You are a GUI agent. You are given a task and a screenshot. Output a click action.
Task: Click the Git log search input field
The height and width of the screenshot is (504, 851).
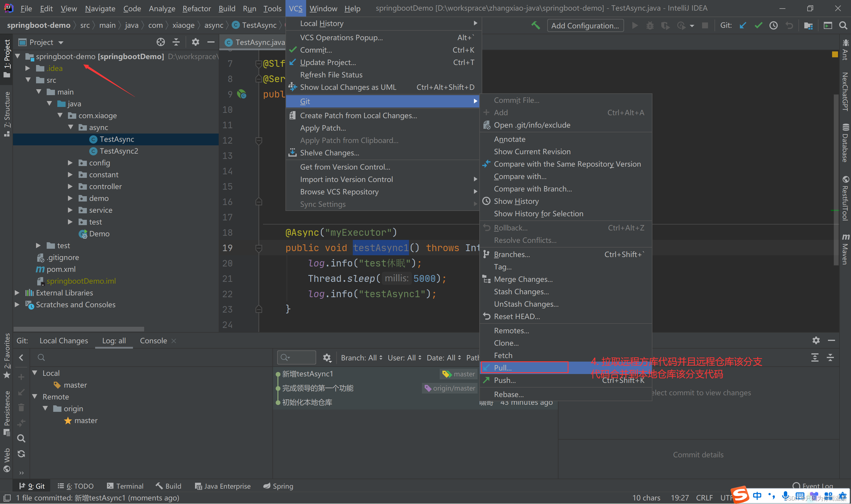click(296, 358)
